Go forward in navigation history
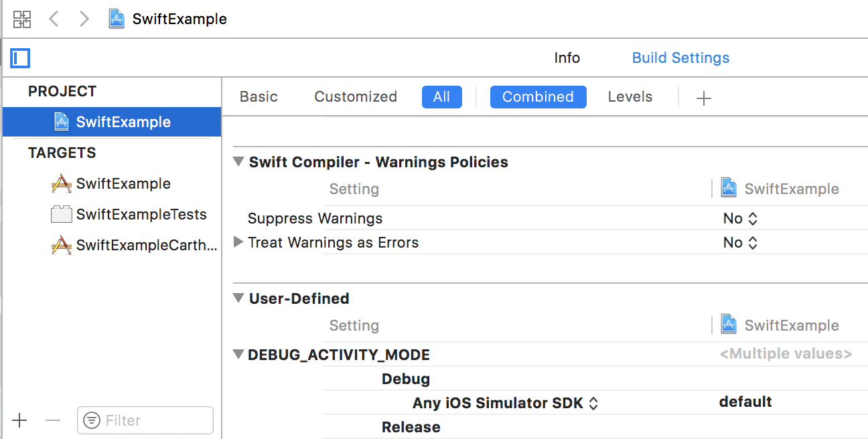868x439 pixels. [84, 19]
